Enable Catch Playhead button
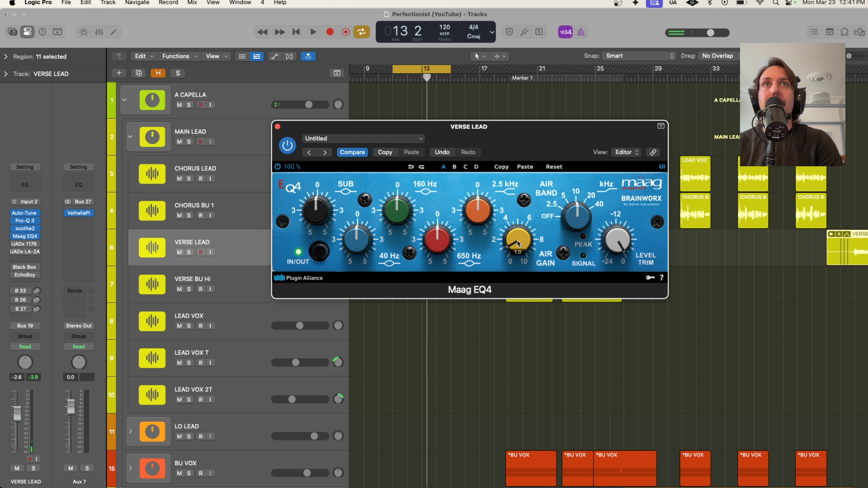This screenshot has height=488, width=868. [x=308, y=56]
